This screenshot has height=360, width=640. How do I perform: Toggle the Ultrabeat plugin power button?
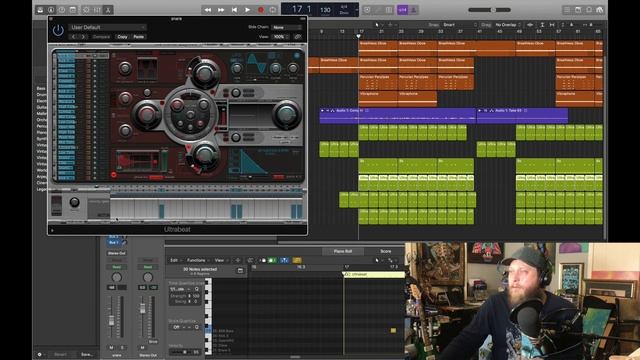[x=58, y=30]
